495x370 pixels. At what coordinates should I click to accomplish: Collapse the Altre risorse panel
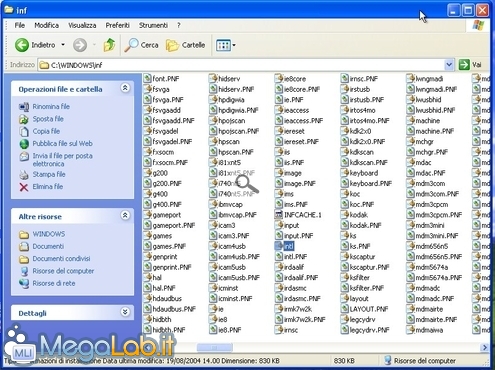pyautogui.click(x=125, y=216)
